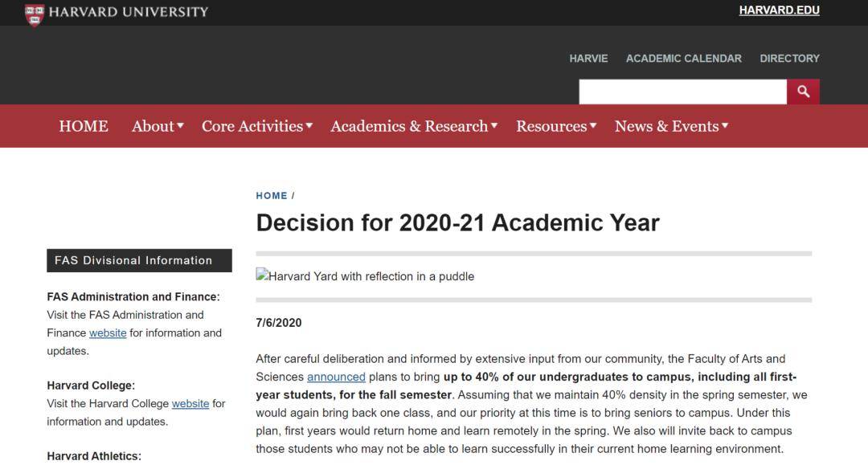Click the Harvard University header title
The width and height of the screenshot is (868, 469).
128,12
